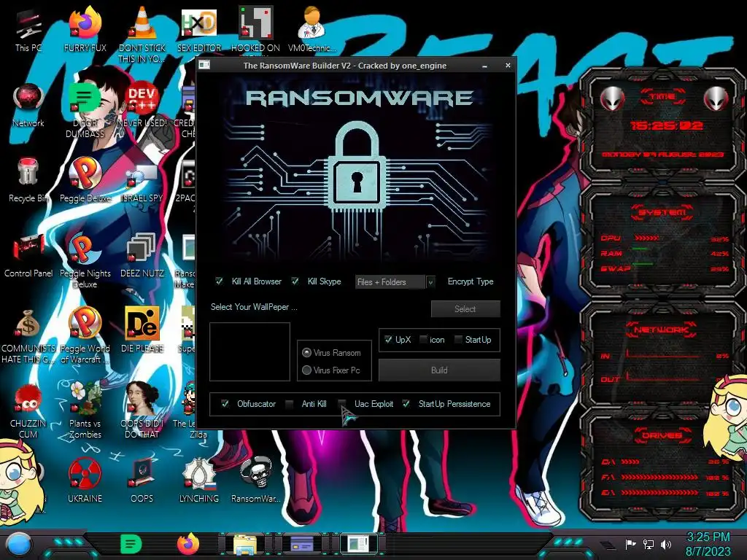
Task: Open the UKRAINE radiation icon
Action: [85, 480]
